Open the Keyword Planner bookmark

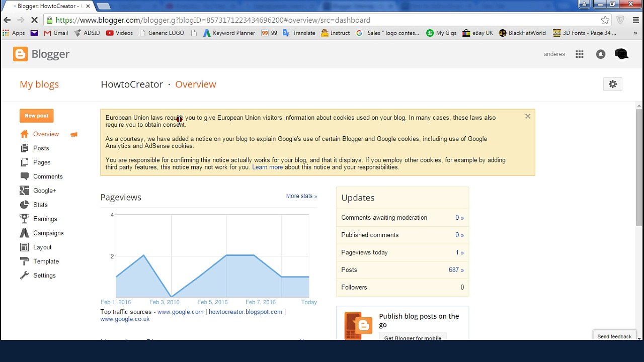[x=229, y=33]
